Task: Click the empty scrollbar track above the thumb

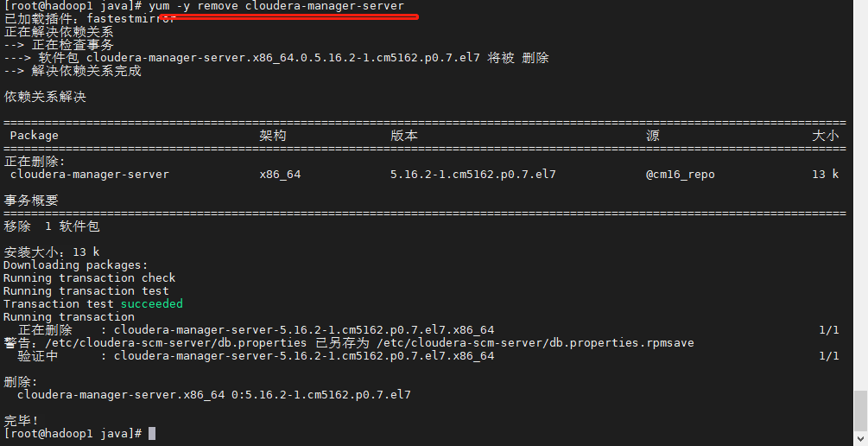Action: tap(860, 195)
